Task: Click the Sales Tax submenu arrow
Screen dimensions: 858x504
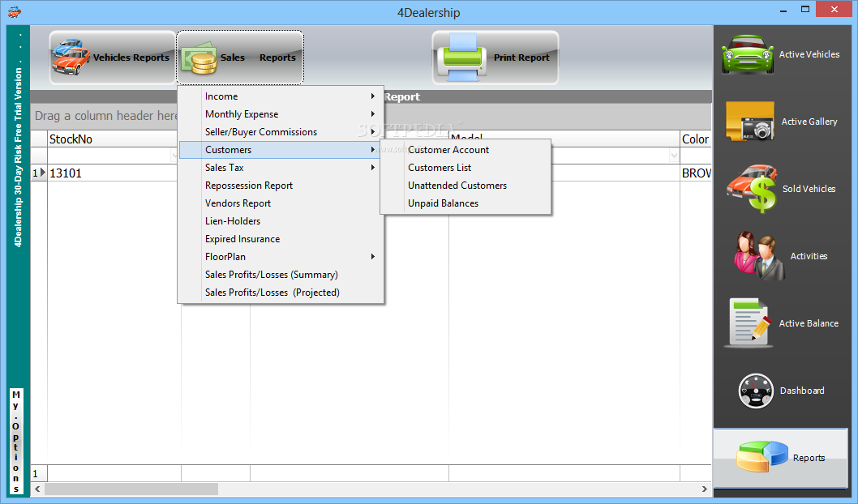Action: (373, 168)
